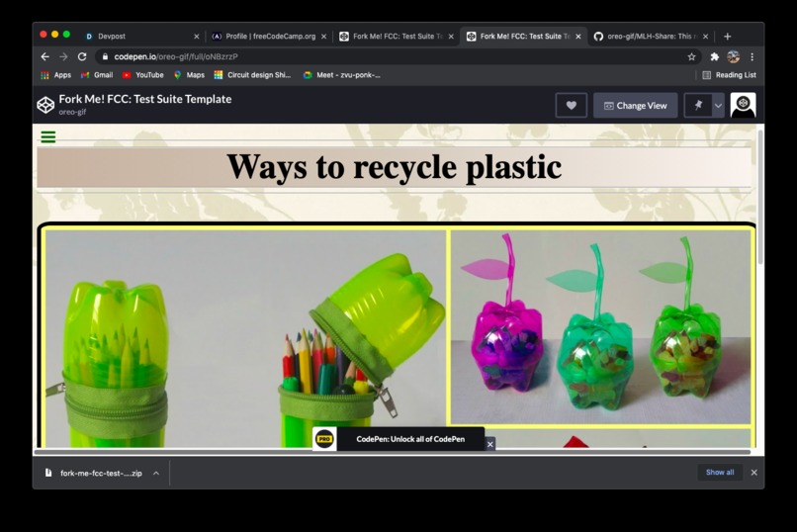The width and height of the screenshot is (797, 532).
Task: Open the Maps bookmark
Action: click(189, 75)
